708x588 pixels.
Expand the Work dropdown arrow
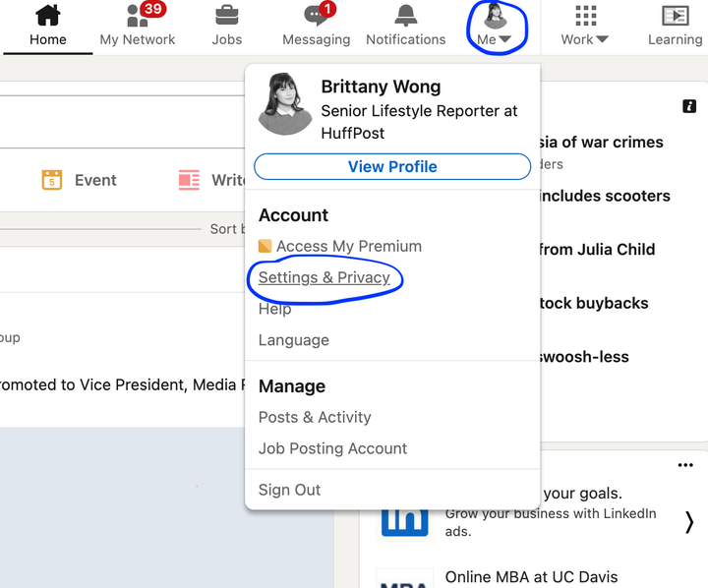coord(602,39)
